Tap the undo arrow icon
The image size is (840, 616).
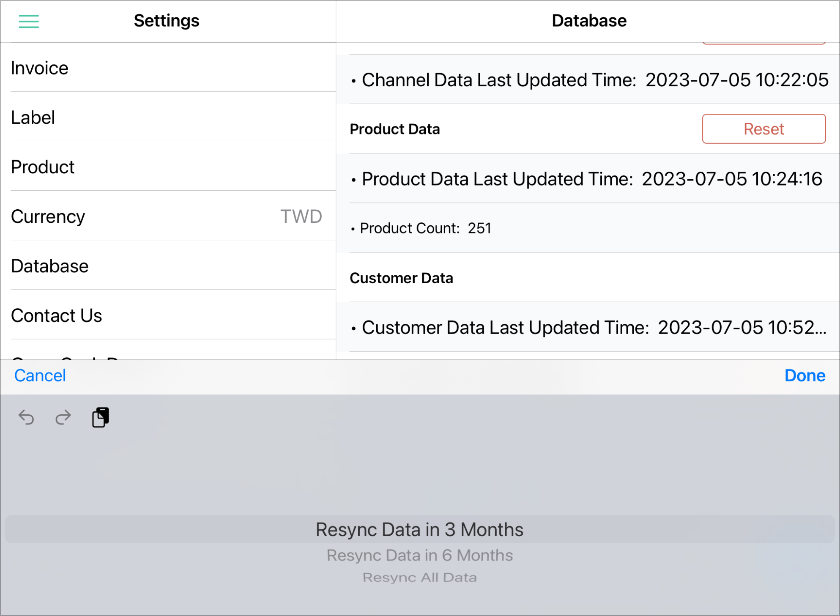(27, 417)
